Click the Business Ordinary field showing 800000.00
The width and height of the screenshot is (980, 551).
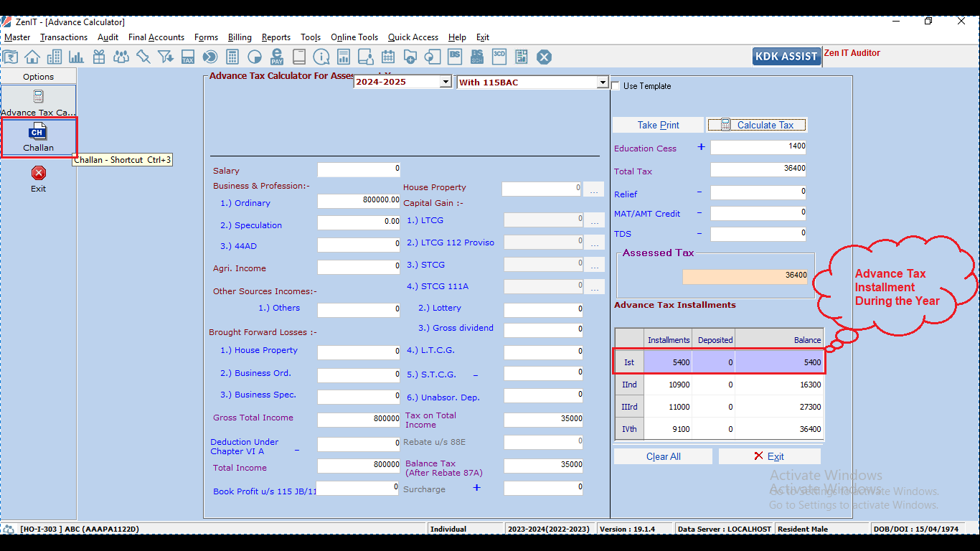359,201
